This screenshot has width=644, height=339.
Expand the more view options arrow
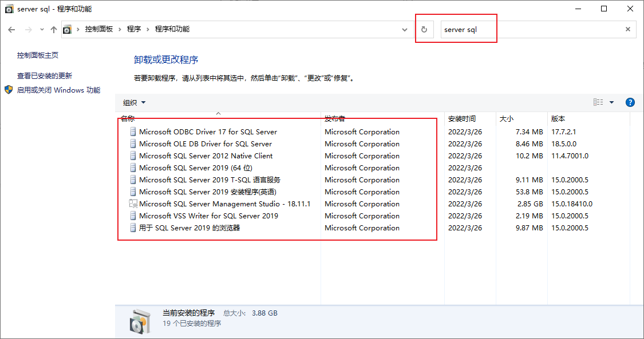click(611, 102)
